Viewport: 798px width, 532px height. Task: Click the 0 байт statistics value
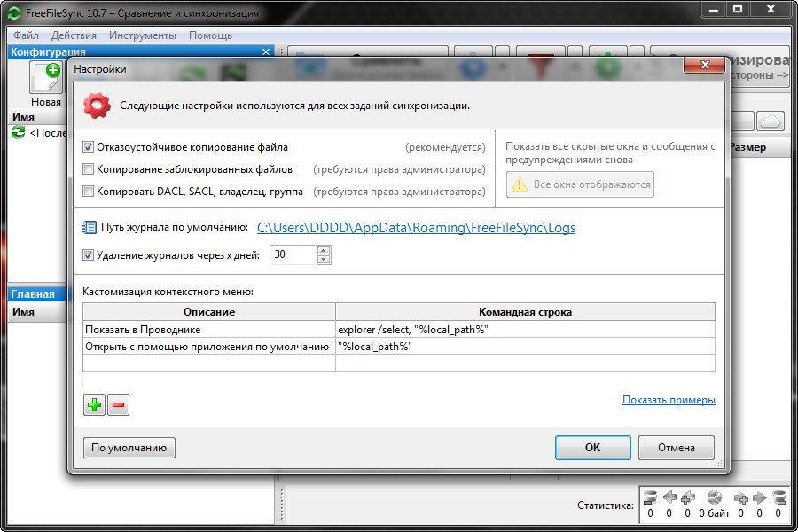pos(714,513)
